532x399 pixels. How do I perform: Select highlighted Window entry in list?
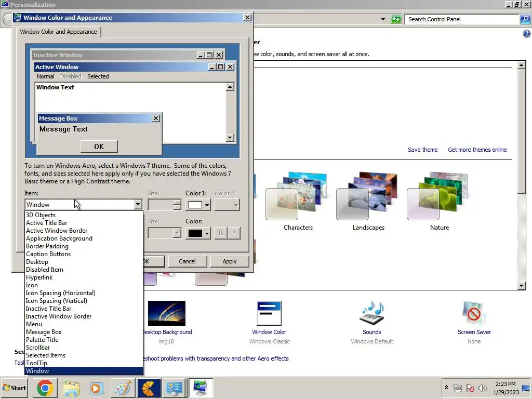click(x=84, y=371)
